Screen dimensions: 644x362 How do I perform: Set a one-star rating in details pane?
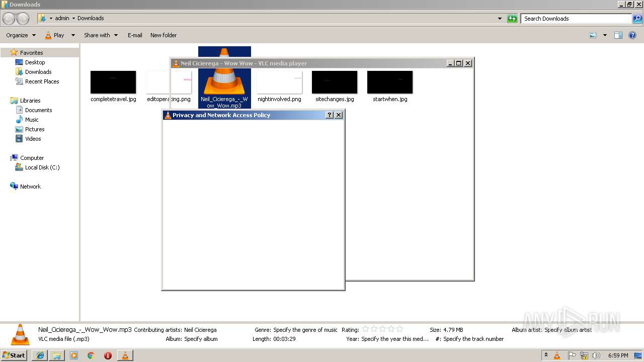coord(366,329)
